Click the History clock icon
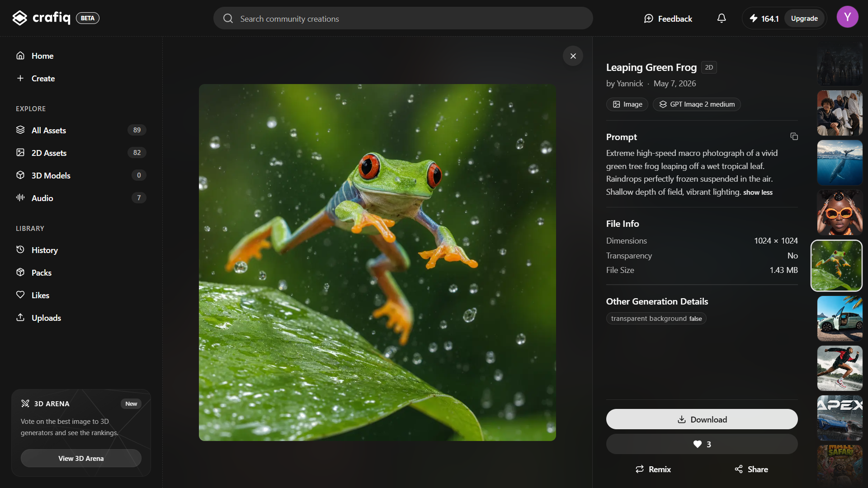The image size is (868, 488). pyautogui.click(x=20, y=250)
